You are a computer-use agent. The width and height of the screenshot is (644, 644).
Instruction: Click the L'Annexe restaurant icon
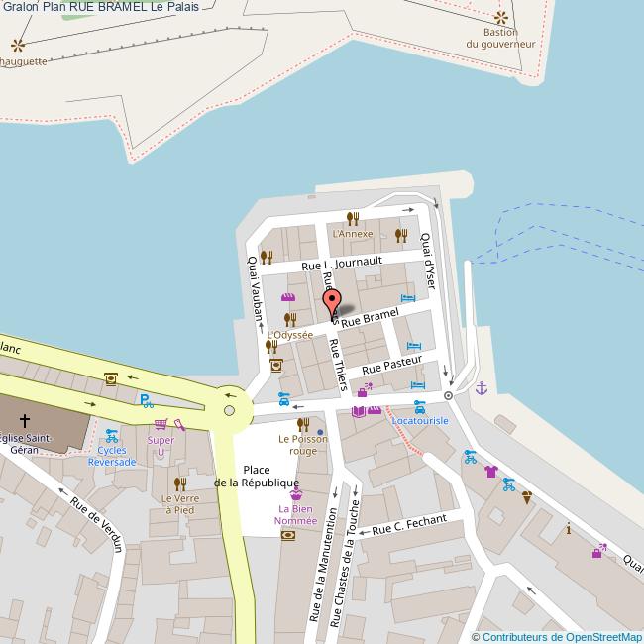352,219
